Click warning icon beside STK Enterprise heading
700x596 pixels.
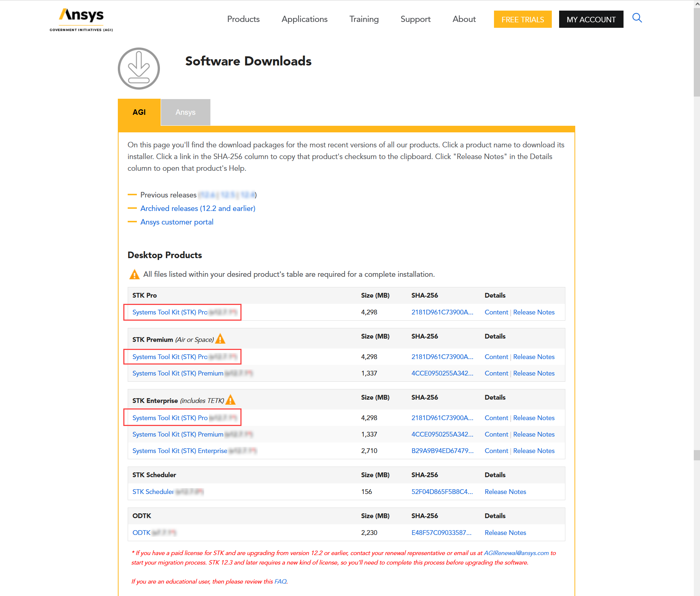click(231, 400)
